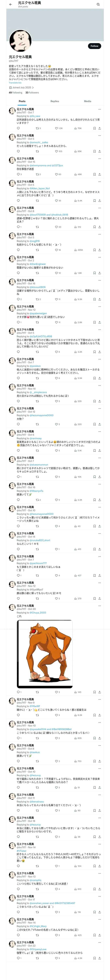Screen dimensions: 110x980
Task: Share the reply to @Allen_Japan_No1
Action: (99, 200)
